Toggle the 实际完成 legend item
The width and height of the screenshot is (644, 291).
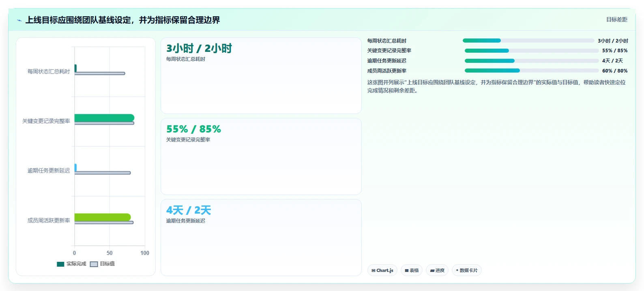(72, 264)
